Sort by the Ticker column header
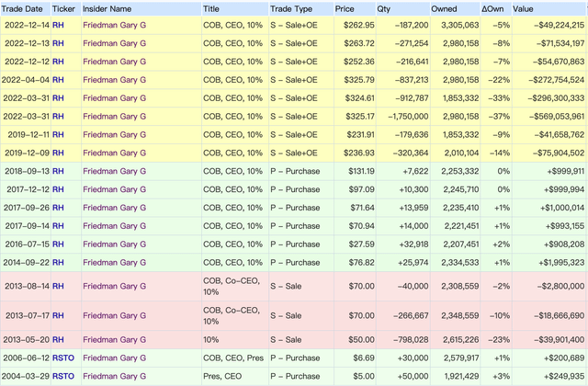588x386 pixels. pos(64,8)
